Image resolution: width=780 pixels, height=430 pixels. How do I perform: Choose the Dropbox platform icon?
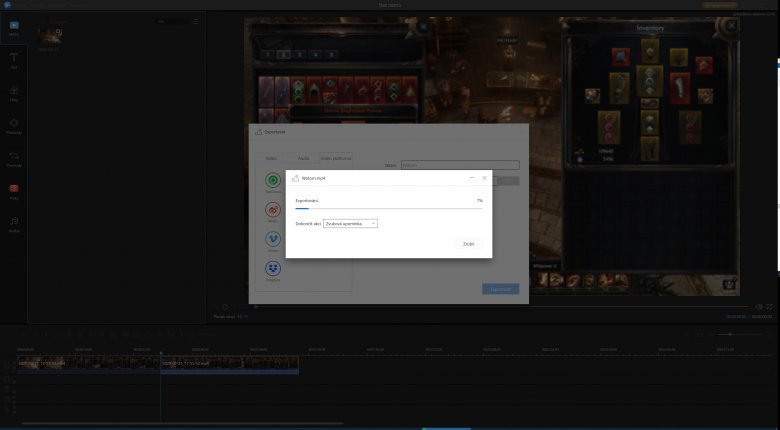[x=273, y=269]
